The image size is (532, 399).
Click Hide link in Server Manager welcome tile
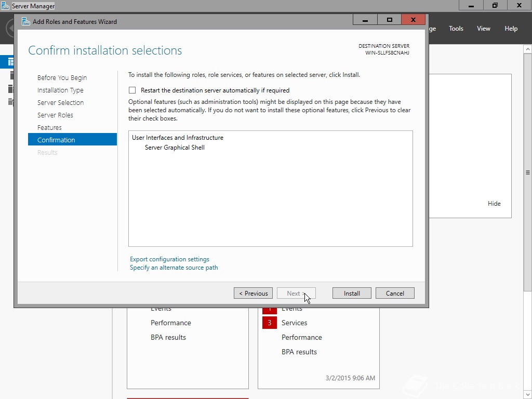tap(494, 204)
